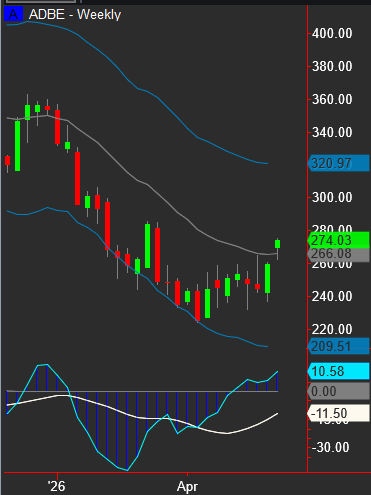Image resolution: width=371 pixels, height=495 pixels.
Task: Select the white -11.50 signal value tag
Action: pyautogui.click(x=338, y=413)
